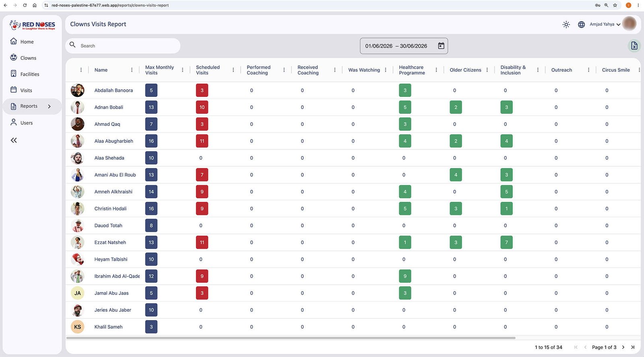Viewport: 644px width, 357px height.
Task: Open the language globe icon
Action: [x=581, y=25]
